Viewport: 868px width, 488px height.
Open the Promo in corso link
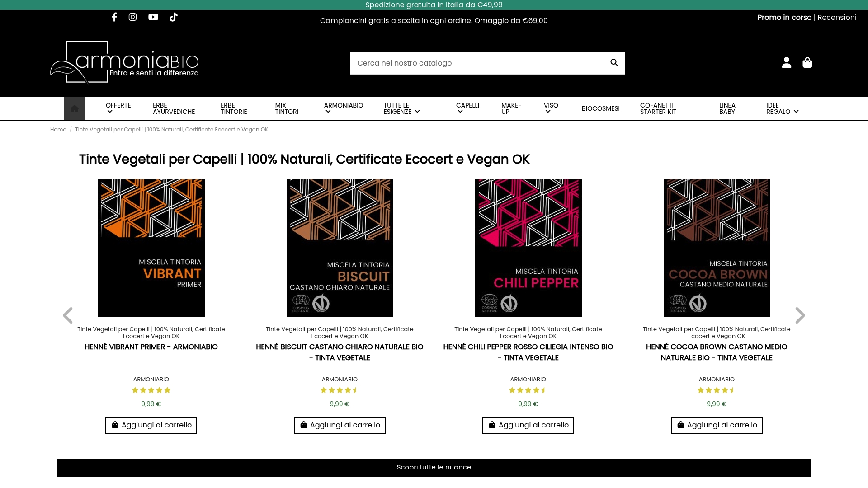(x=784, y=18)
